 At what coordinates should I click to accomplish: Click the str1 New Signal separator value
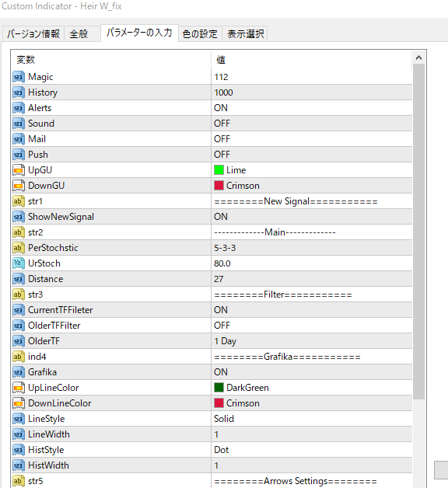tap(296, 201)
